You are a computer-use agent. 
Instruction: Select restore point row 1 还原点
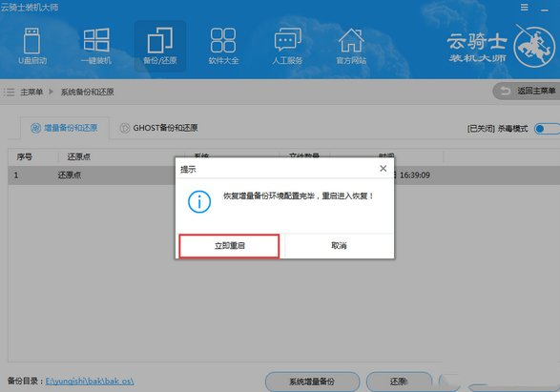pyautogui.click(x=284, y=175)
